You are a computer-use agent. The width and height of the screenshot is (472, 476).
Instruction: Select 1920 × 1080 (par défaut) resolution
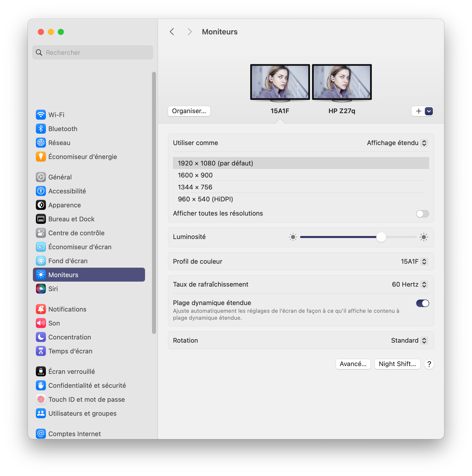[x=301, y=163]
